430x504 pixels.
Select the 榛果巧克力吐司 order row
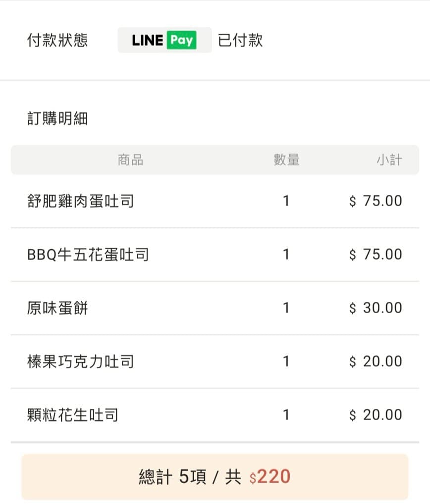pyautogui.click(x=215, y=362)
